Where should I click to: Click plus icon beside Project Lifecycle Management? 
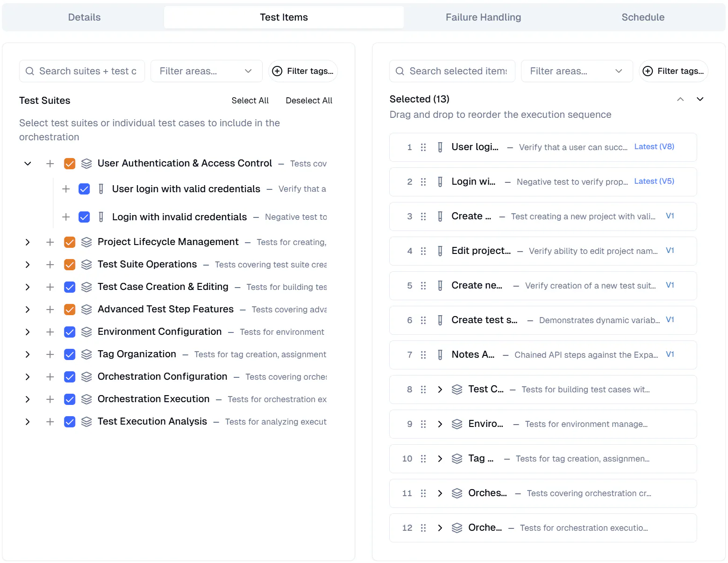50,242
